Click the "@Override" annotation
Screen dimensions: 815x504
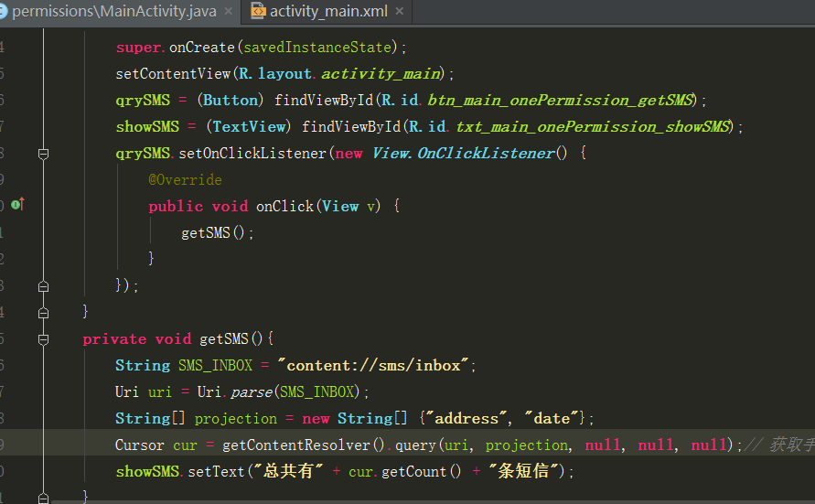point(185,180)
